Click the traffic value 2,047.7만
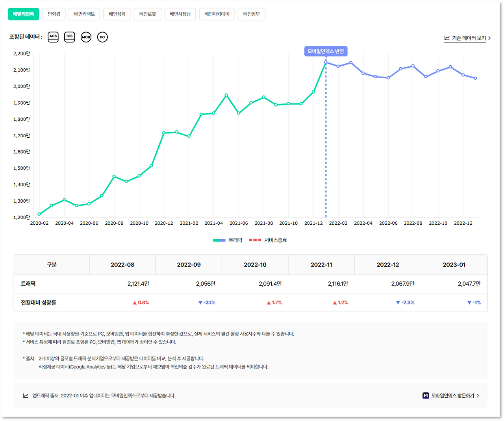This screenshot has width=504, height=421. tap(469, 284)
